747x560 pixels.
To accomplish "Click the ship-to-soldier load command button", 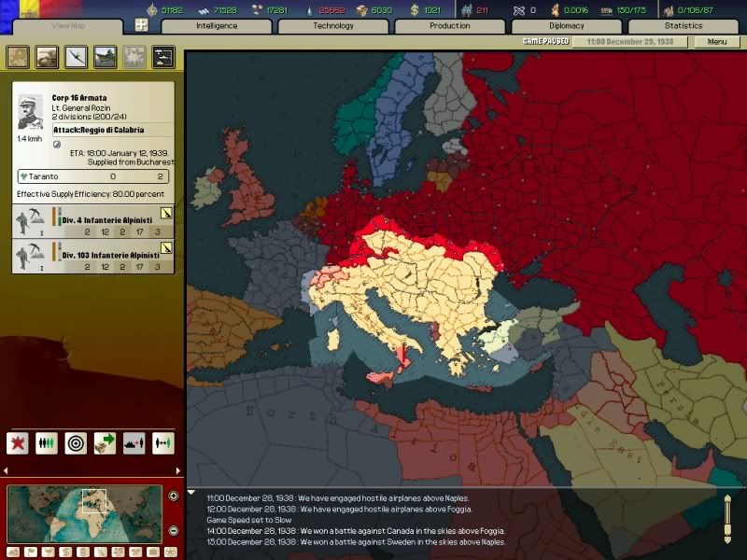I will coord(134,443).
